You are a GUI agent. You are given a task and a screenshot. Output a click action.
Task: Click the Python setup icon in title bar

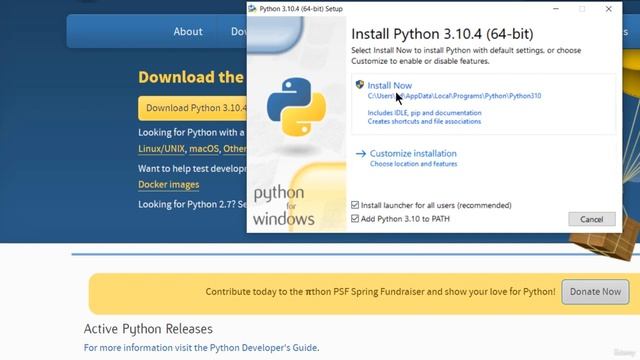[x=253, y=9]
